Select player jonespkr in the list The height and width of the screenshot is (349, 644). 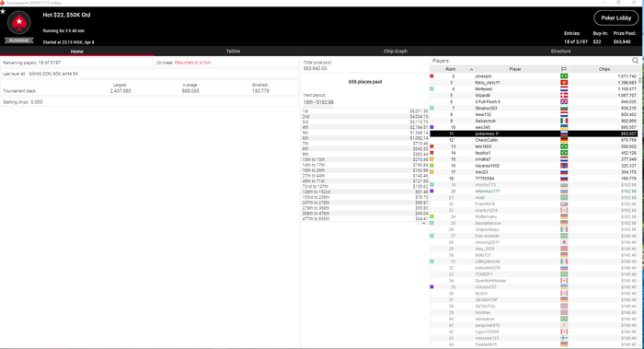(x=483, y=76)
